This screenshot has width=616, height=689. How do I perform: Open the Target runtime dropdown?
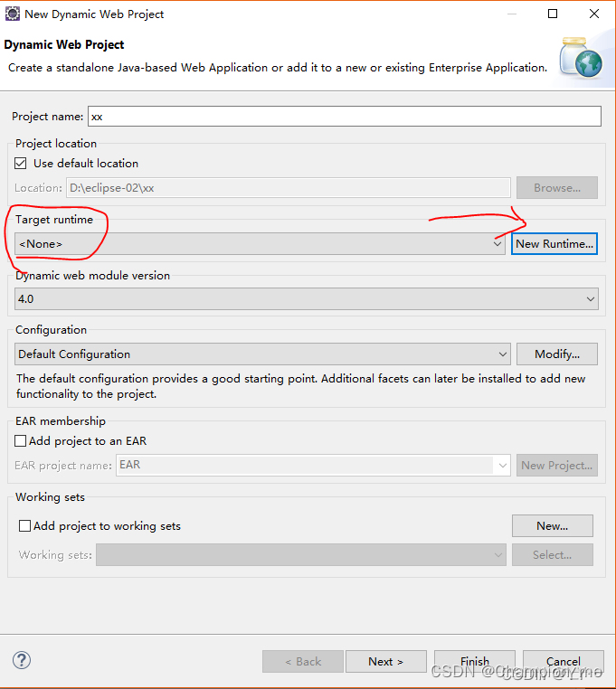[x=260, y=244]
